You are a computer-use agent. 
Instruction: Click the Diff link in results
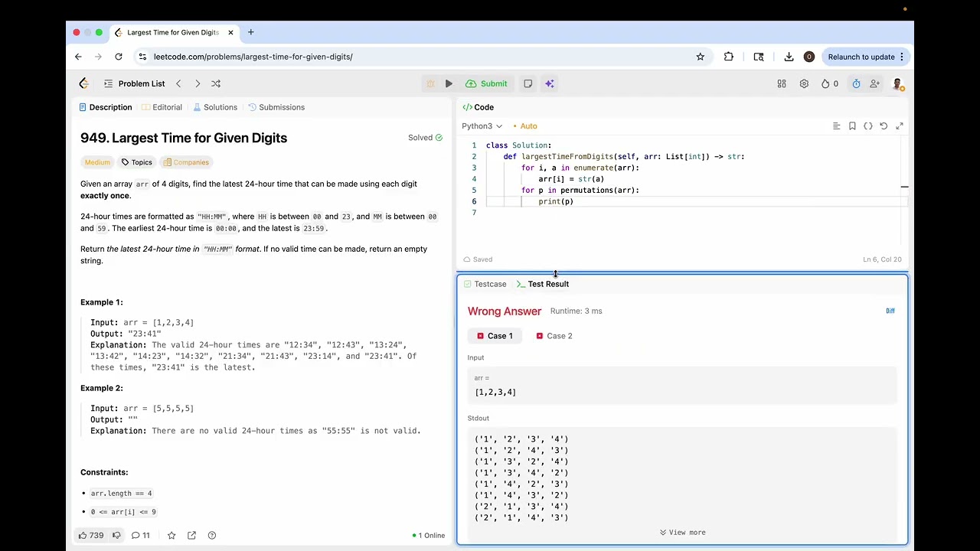click(890, 311)
